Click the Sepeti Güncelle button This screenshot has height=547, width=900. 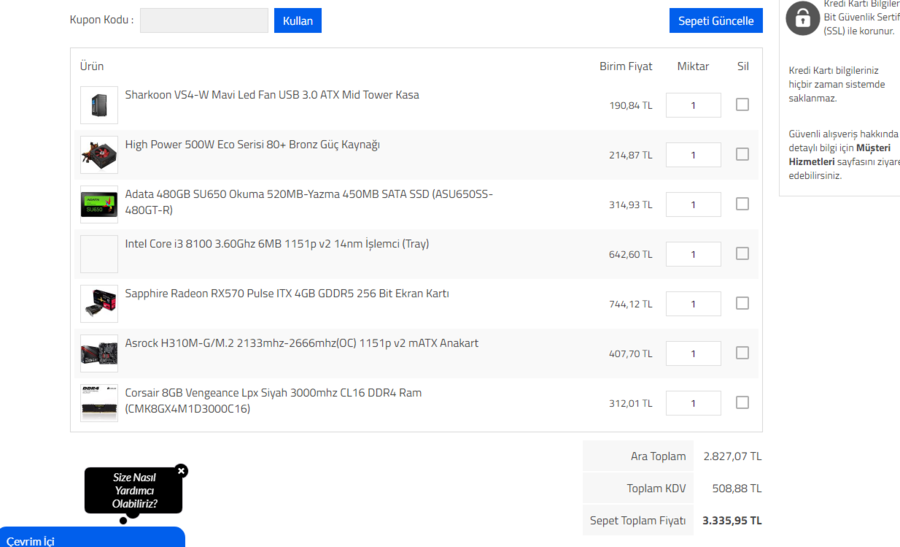coord(716,21)
